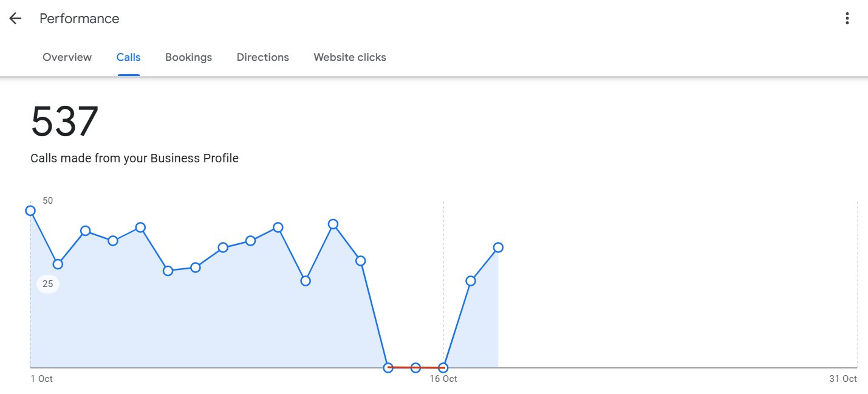Click the 31 Oct x-axis label
Image resolution: width=868 pixels, height=394 pixels.
click(x=842, y=379)
